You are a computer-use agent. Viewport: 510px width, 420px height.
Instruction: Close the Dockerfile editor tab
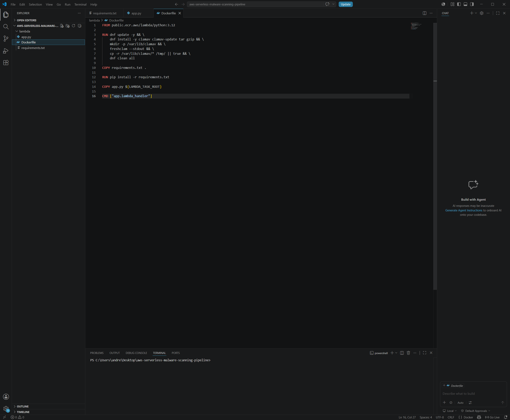[180, 13]
